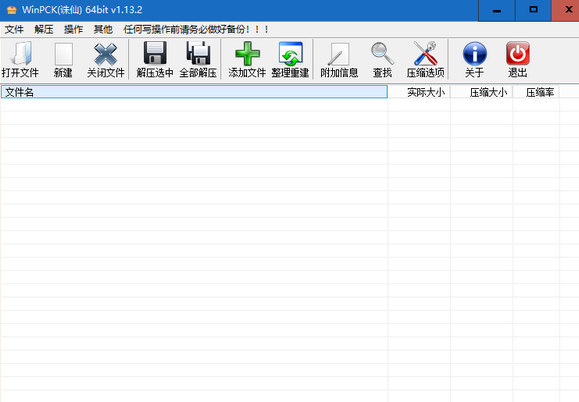Create a new package with 新建 icon
This screenshot has width=579, height=402.
click(63, 59)
